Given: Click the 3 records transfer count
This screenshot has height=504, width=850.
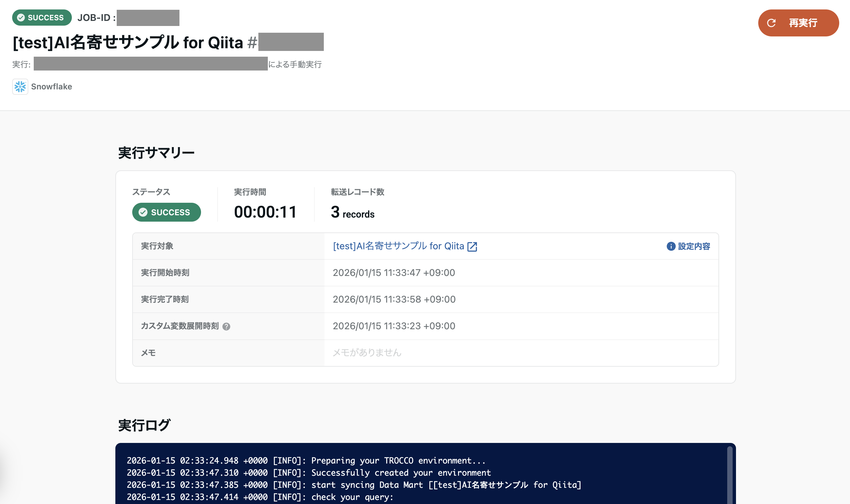Looking at the screenshot, I should [x=352, y=213].
